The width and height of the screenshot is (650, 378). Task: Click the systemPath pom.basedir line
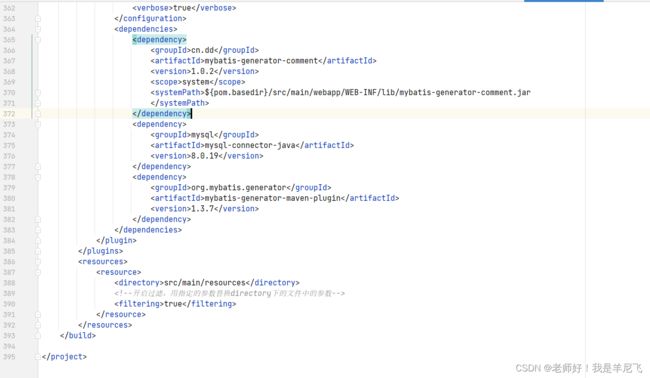pos(340,92)
